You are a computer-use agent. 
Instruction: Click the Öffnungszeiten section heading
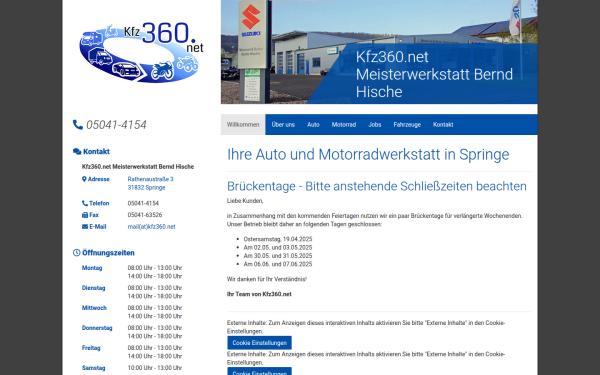(x=108, y=253)
